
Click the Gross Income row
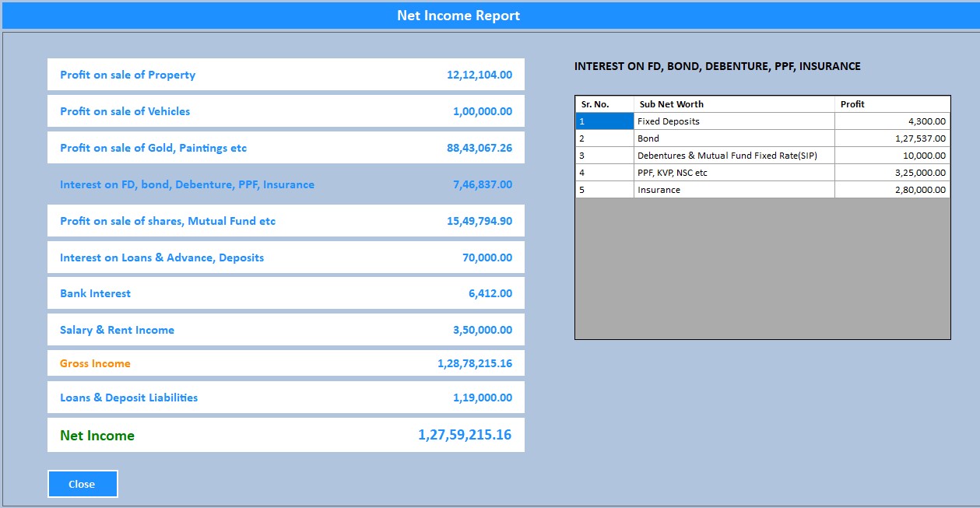(x=285, y=363)
